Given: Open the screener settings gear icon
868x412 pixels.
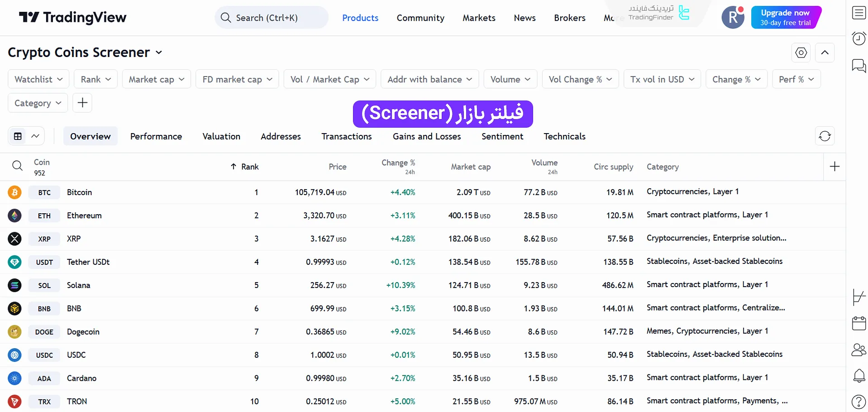Looking at the screenshot, I should coord(801,53).
